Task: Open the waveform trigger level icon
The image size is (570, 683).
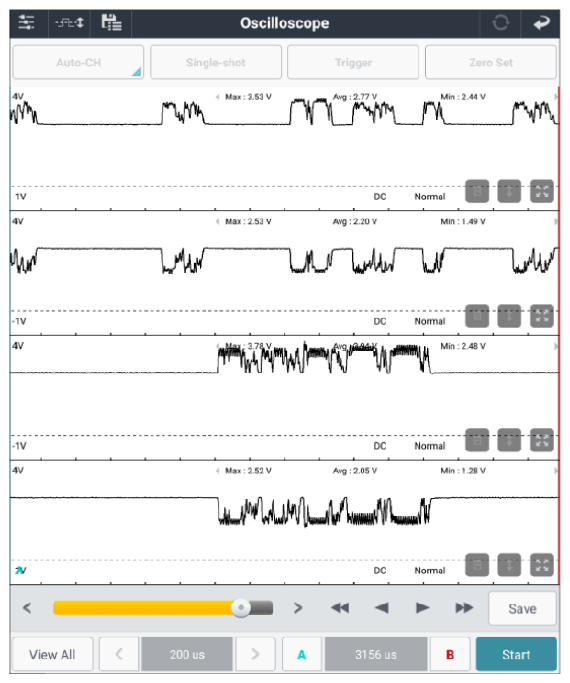Action: coord(69,23)
